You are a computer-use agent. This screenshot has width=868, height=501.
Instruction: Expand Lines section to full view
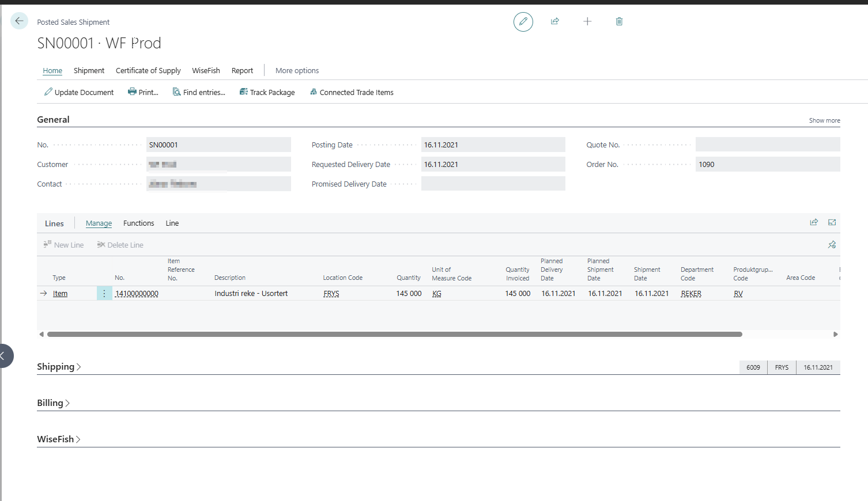point(832,222)
